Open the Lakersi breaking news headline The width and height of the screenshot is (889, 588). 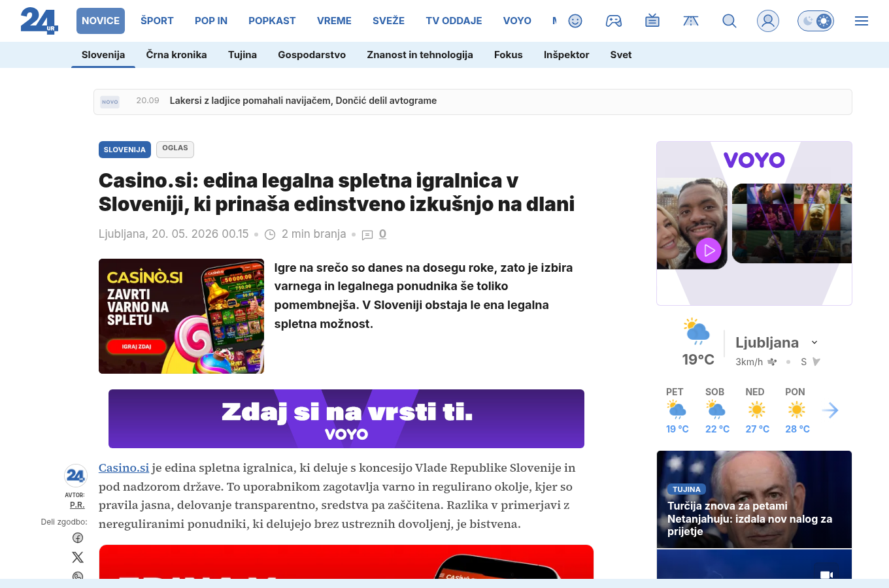click(x=303, y=101)
